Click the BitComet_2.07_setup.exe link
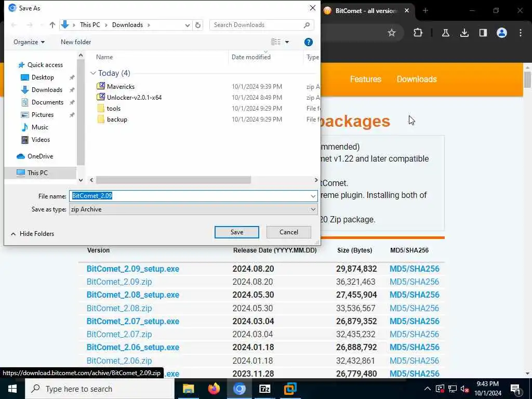This screenshot has height=399, width=532. (x=132, y=321)
